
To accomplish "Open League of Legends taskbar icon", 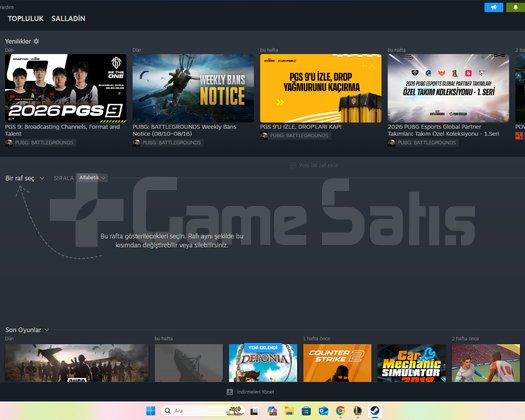I will tap(357, 411).
